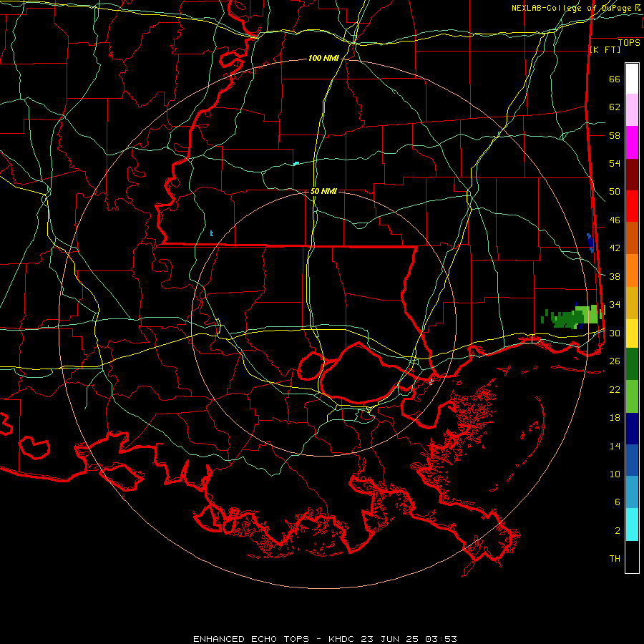
Task: Click the 50 legend value label
Action: point(615,192)
